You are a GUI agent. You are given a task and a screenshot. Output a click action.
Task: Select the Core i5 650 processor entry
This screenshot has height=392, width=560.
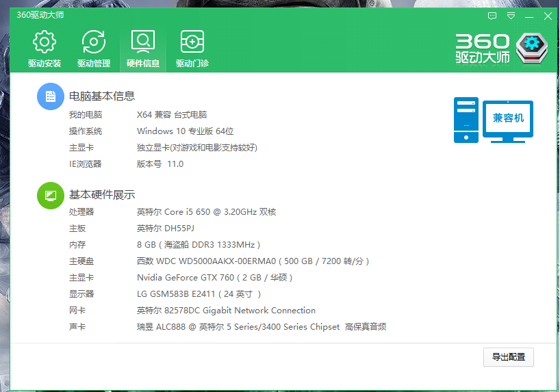(x=206, y=212)
